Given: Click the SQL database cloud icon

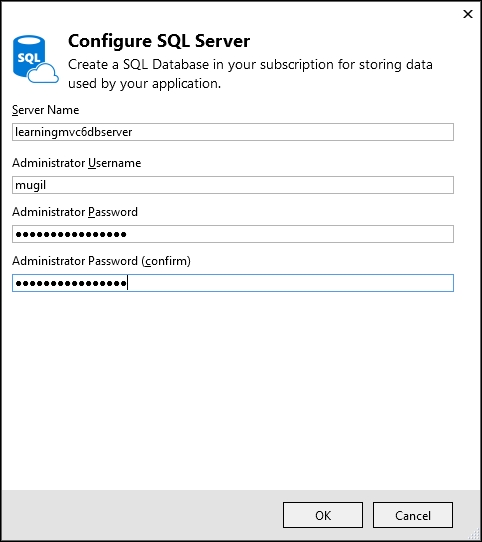Looking at the screenshot, I should tap(35, 59).
